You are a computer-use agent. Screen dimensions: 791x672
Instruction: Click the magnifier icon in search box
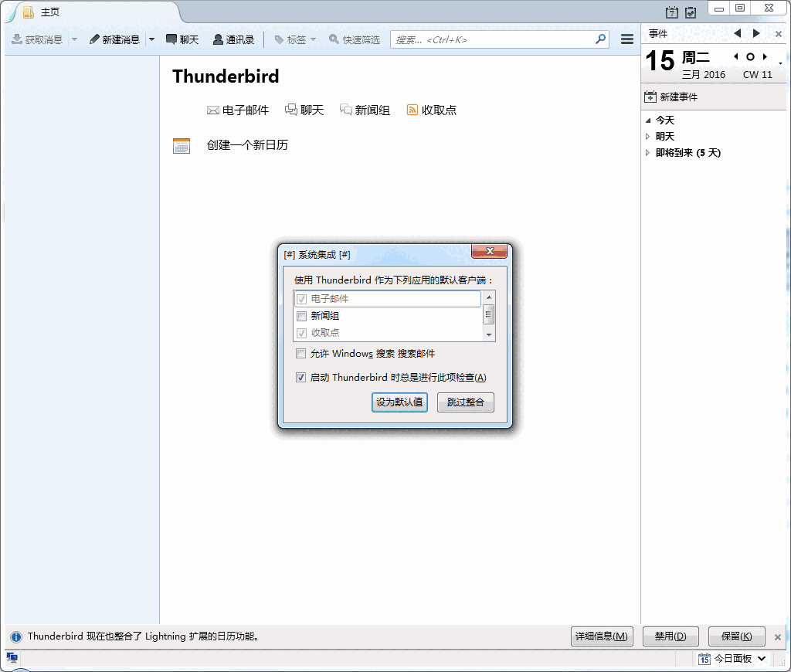click(600, 39)
